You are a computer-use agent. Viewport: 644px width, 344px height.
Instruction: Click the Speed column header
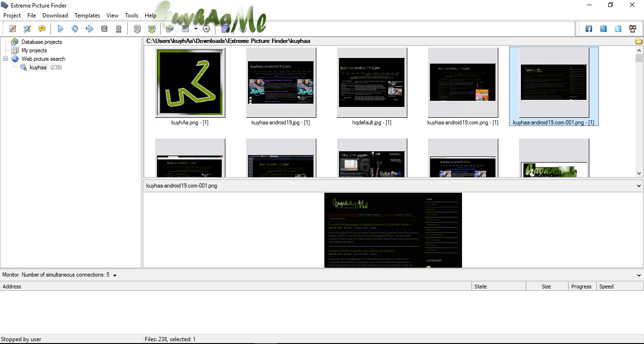coord(620,287)
